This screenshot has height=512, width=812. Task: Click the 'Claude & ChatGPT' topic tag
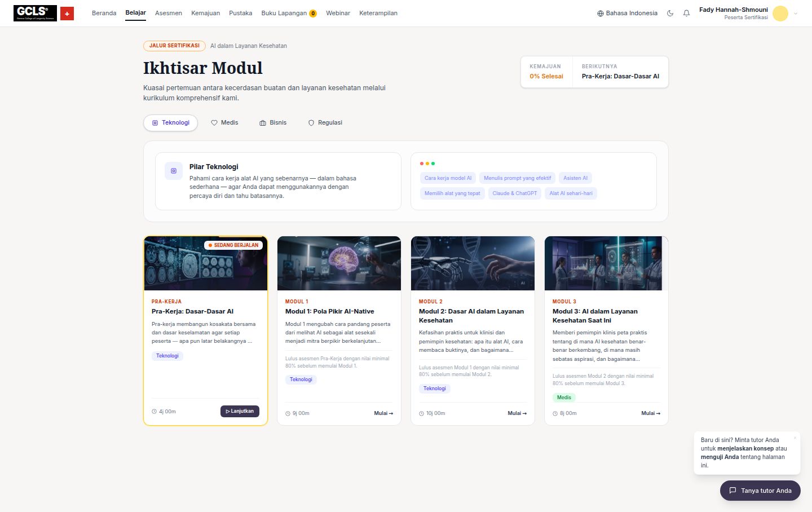pyautogui.click(x=515, y=193)
